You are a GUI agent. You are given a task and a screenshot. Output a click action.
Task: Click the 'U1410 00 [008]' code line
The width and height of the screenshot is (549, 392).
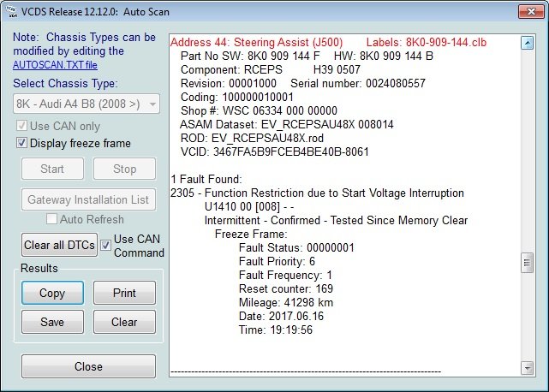249,206
